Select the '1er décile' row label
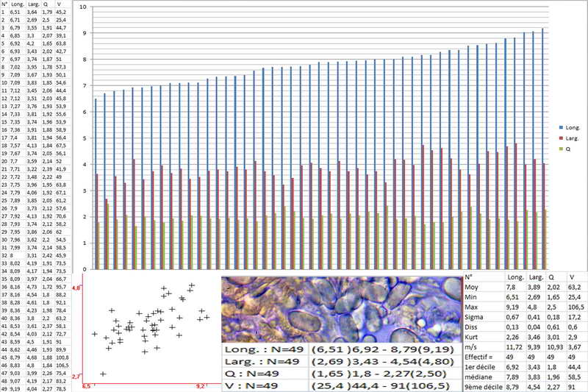 coord(480,367)
